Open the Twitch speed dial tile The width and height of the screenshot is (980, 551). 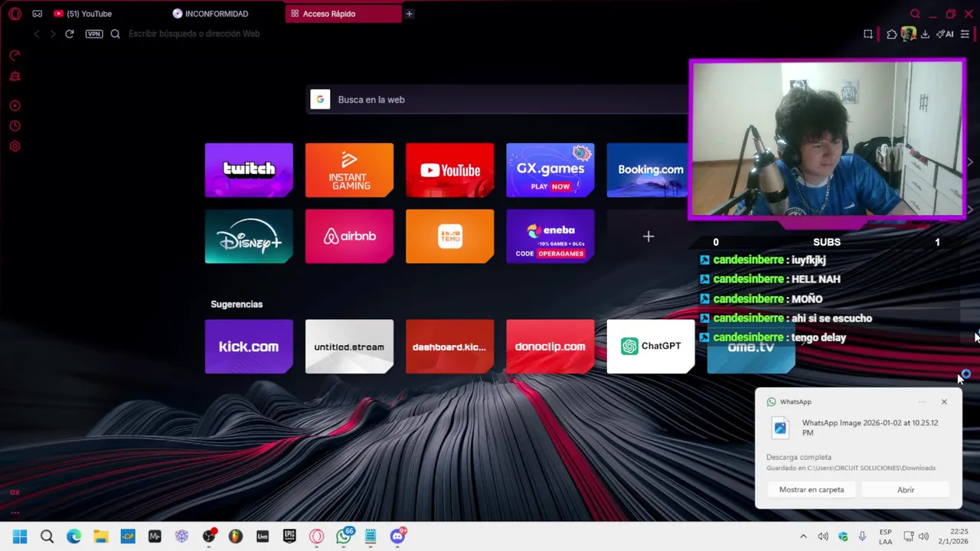point(249,170)
